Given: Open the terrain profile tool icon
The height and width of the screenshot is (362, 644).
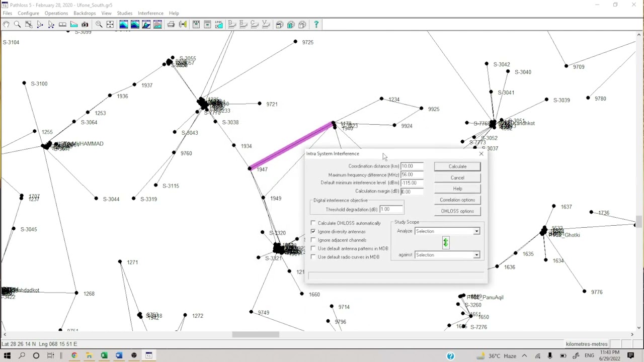Looking at the screenshot, I should (x=74, y=24).
